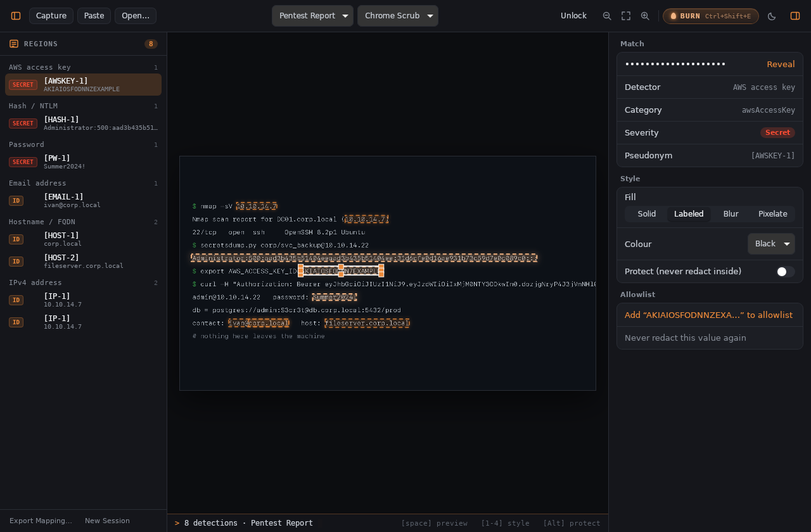Open the Pentest Report dropdown
The height and width of the screenshot is (532, 811).
[312, 16]
